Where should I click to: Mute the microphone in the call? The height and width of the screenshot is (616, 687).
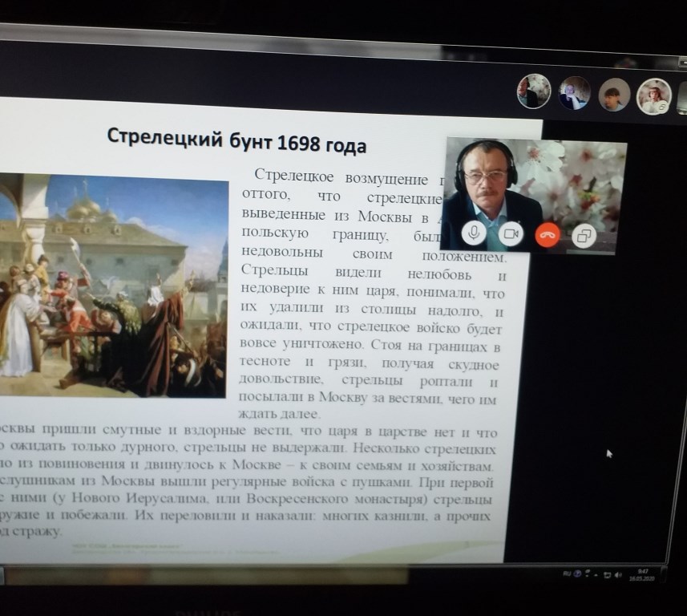click(474, 233)
